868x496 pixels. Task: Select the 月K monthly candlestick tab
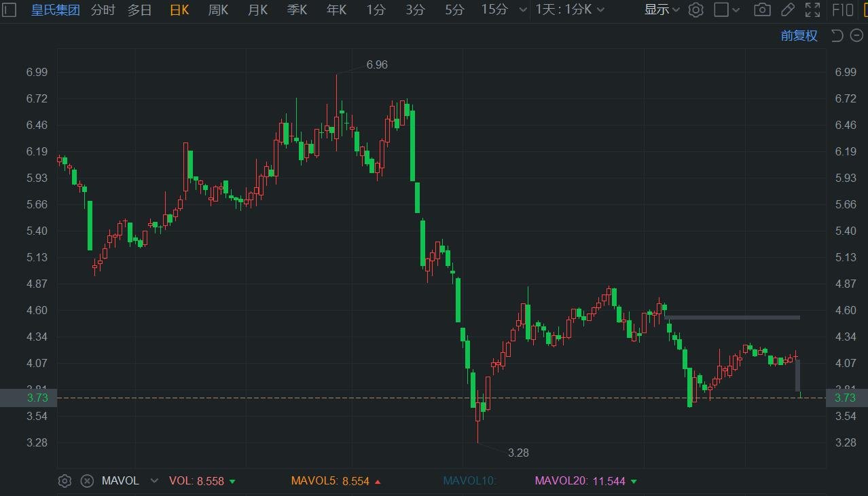point(257,9)
